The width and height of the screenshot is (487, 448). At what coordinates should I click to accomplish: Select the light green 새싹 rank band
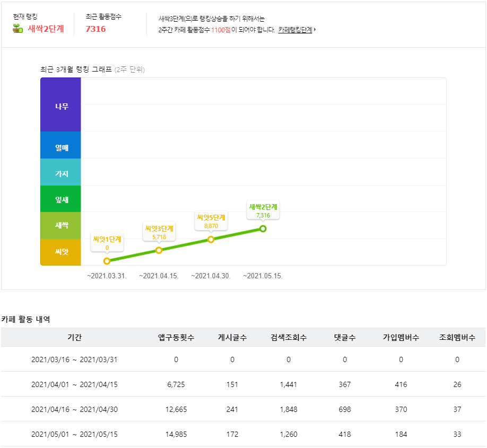pyautogui.click(x=60, y=225)
